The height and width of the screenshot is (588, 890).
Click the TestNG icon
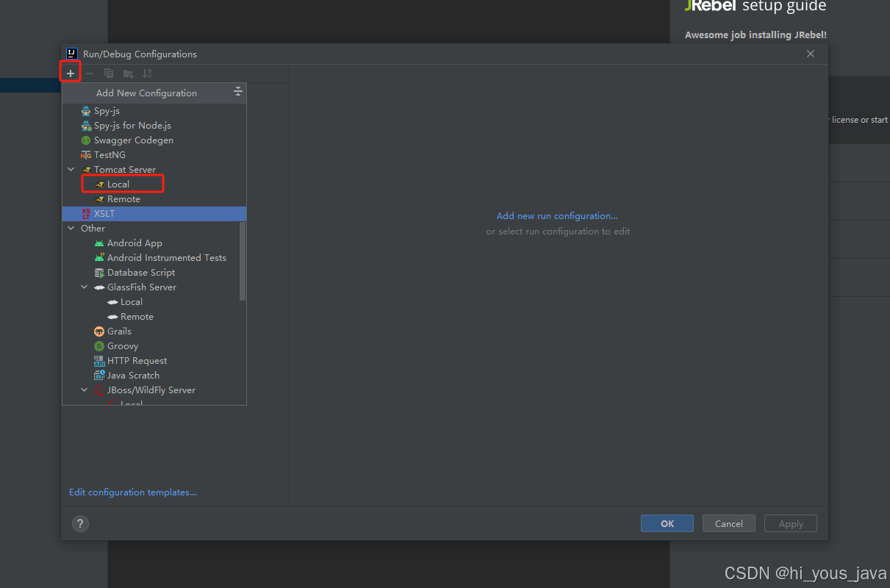(x=86, y=155)
